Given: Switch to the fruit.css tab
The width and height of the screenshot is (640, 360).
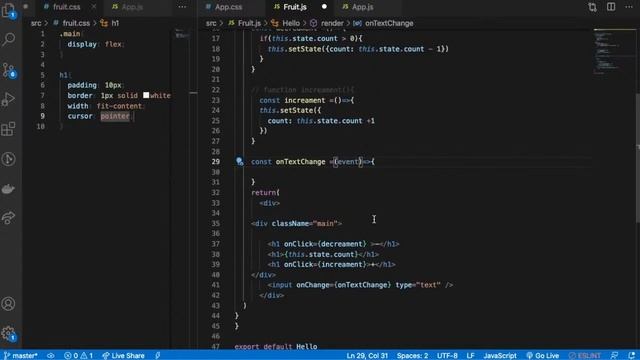Looking at the screenshot, I should pos(67,7).
